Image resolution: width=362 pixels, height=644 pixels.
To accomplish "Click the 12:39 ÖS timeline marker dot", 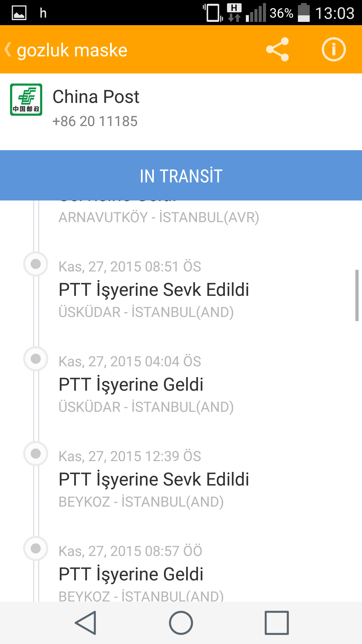I will click(36, 454).
